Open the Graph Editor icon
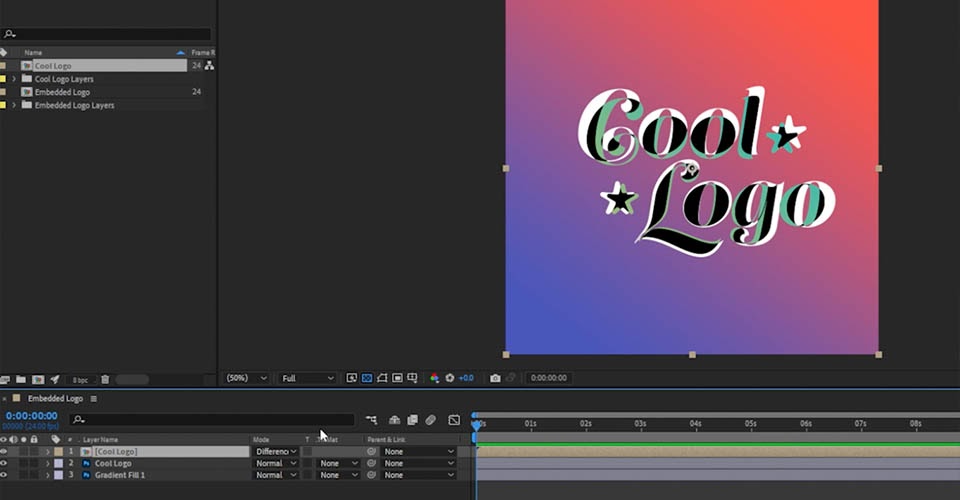Screen dimensions: 960x500 [454, 420]
